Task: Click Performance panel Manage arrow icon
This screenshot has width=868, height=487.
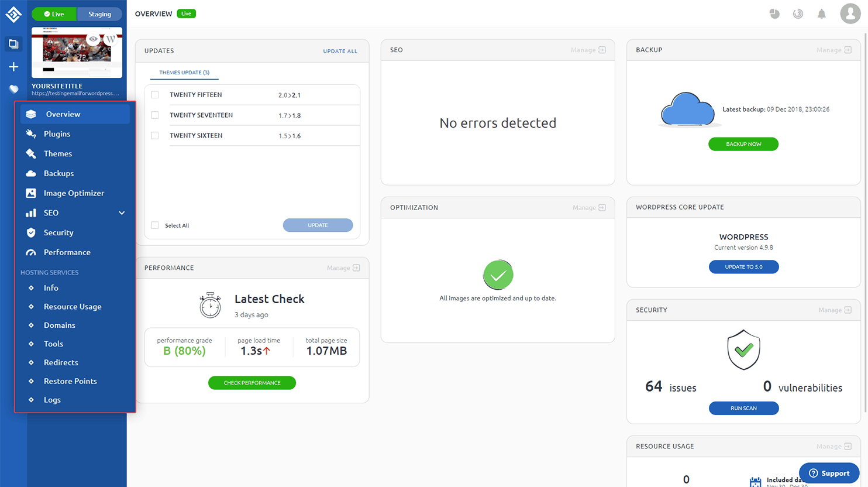Action: 356,267
